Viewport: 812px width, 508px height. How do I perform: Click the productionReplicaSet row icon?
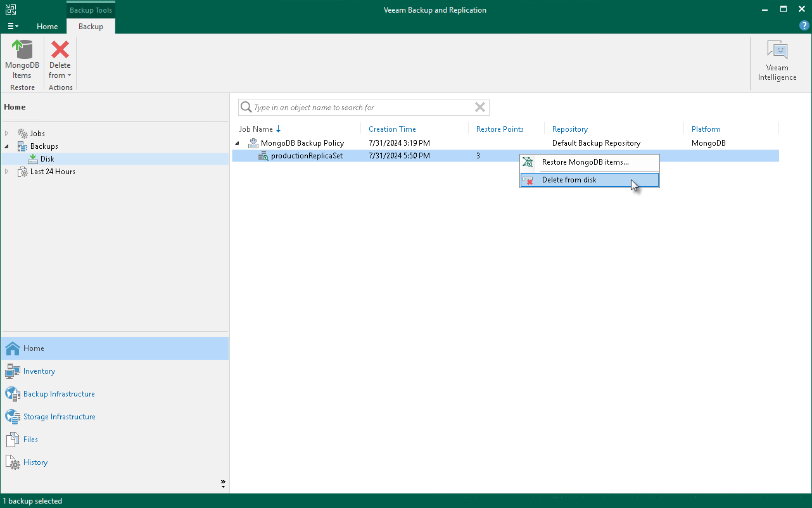263,156
